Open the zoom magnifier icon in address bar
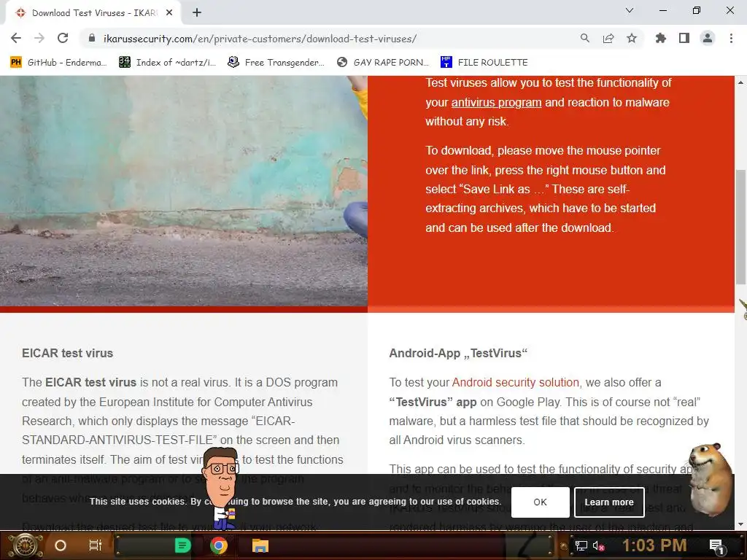Image resolution: width=747 pixels, height=560 pixels. [584, 38]
